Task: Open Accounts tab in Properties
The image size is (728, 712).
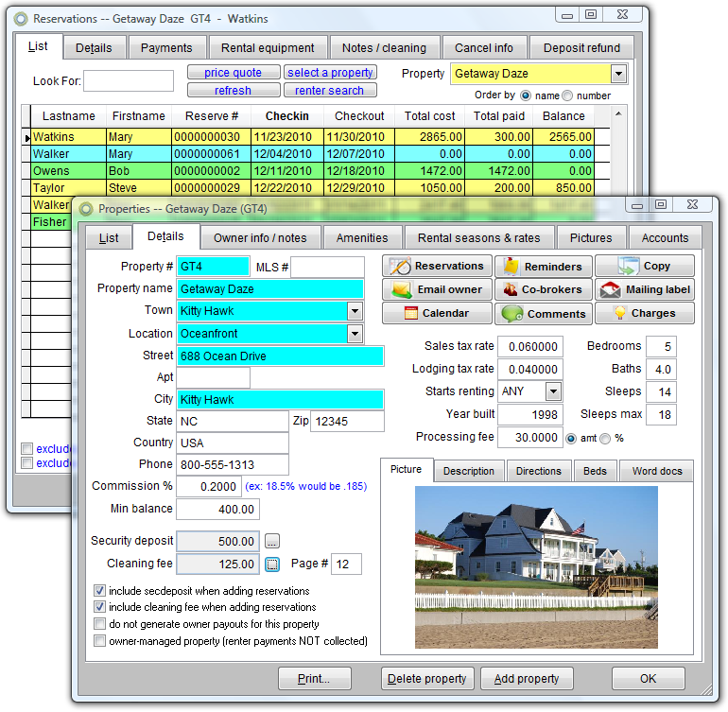Action: pyautogui.click(x=665, y=237)
